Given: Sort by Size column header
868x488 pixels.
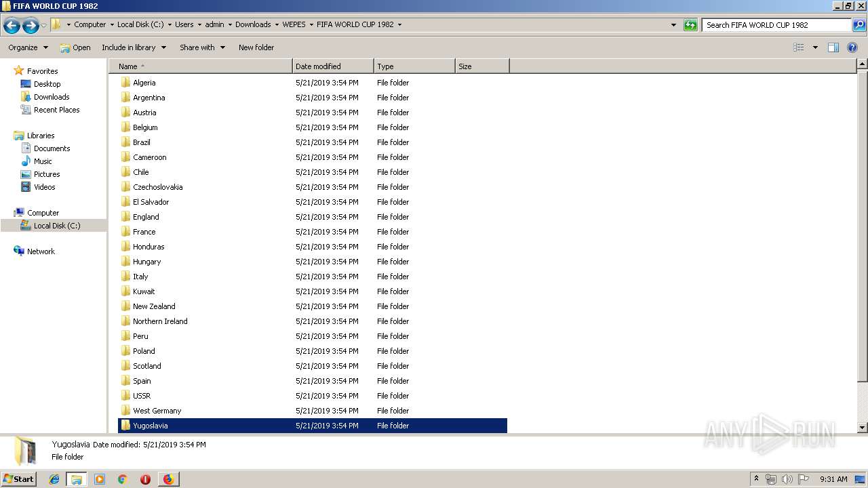Looking at the screenshot, I should tap(482, 66).
